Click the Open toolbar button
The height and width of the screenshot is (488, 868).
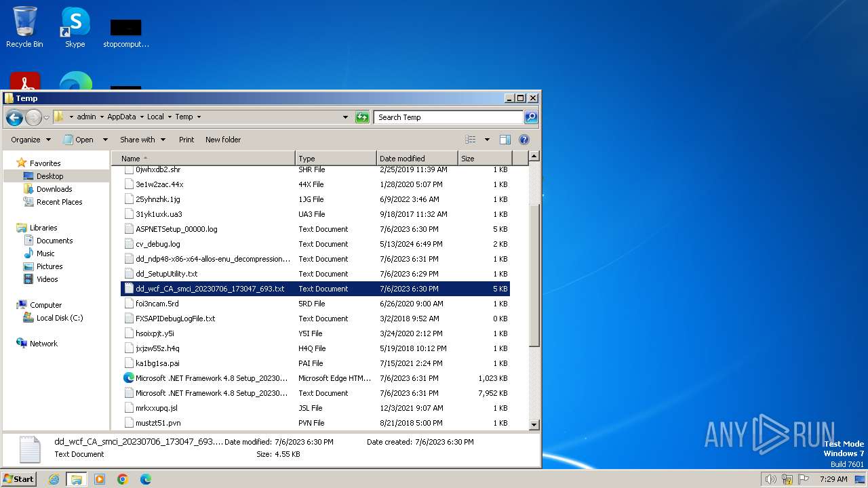click(79, 140)
